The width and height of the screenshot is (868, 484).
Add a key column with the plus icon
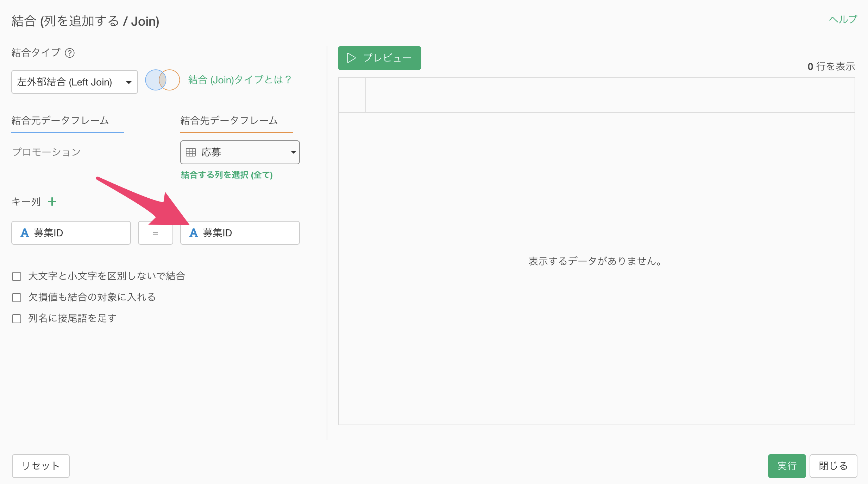click(52, 202)
